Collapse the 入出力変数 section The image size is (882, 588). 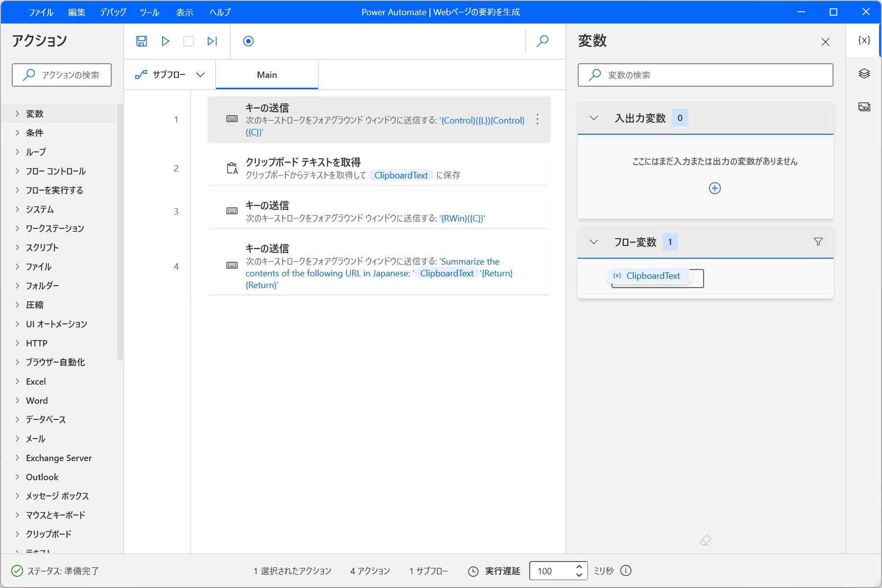point(594,118)
